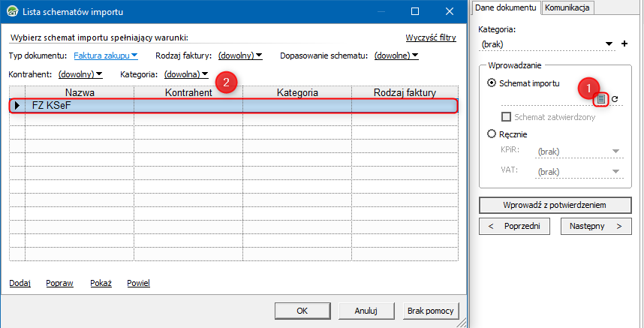This screenshot has width=644, height=328.
Task: Toggle the Schemat zatwierdzony checkbox
Action: pos(506,117)
